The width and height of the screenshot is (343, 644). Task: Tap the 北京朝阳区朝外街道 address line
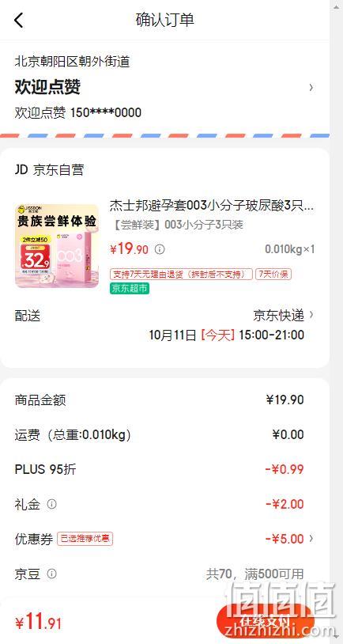pos(72,62)
